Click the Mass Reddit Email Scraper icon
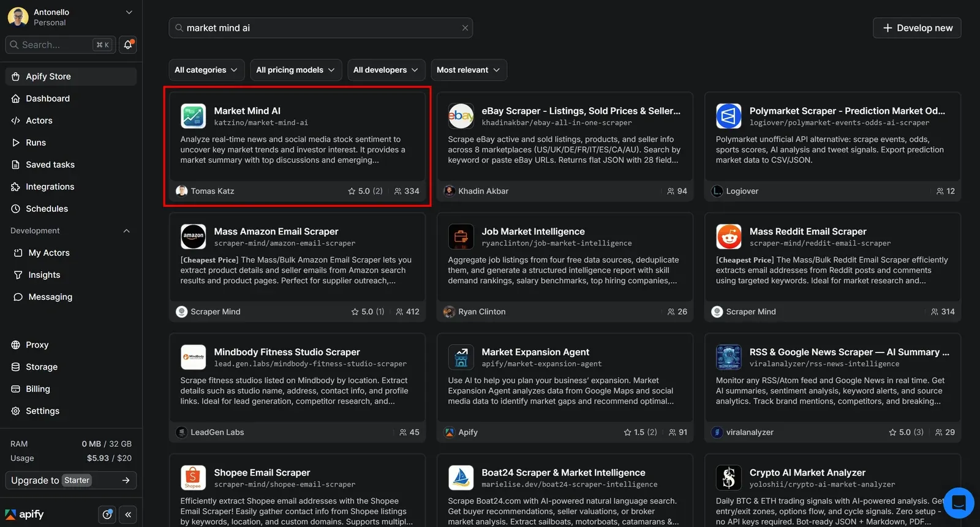Viewport: 980px width, 527px height. coord(729,236)
